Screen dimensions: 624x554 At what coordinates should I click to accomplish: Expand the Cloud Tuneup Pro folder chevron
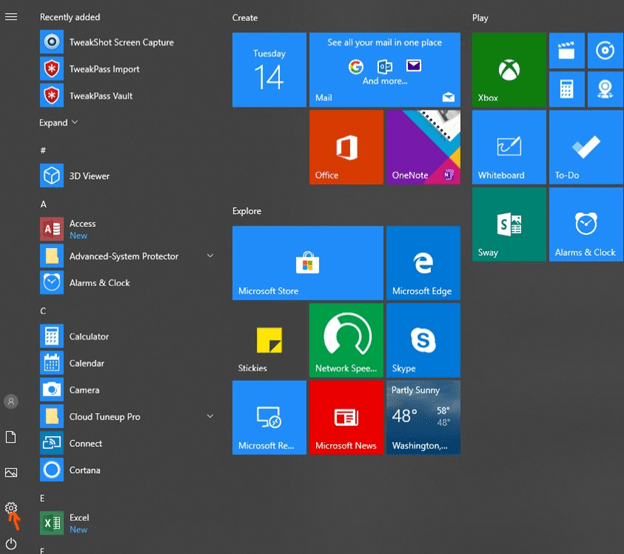[x=210, y=416]
